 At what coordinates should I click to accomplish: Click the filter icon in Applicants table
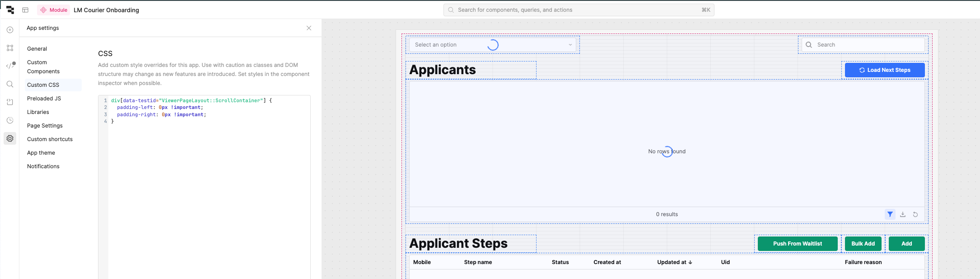coord(890,214)
